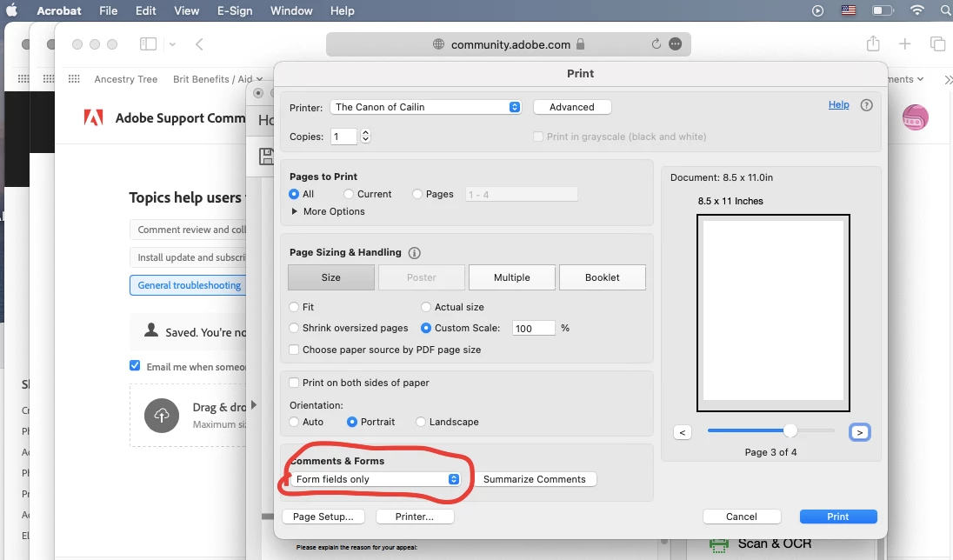Reload the community.adobe.com page

(656, 43)
